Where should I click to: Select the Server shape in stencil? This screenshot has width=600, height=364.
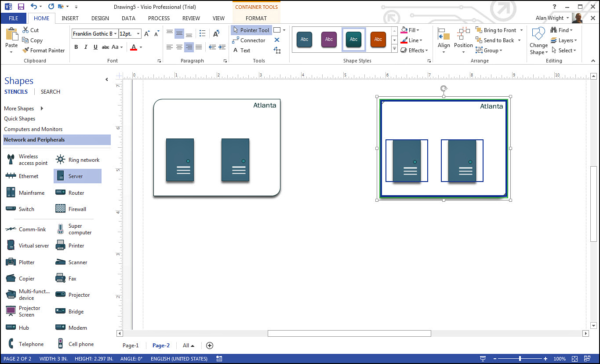77,176
